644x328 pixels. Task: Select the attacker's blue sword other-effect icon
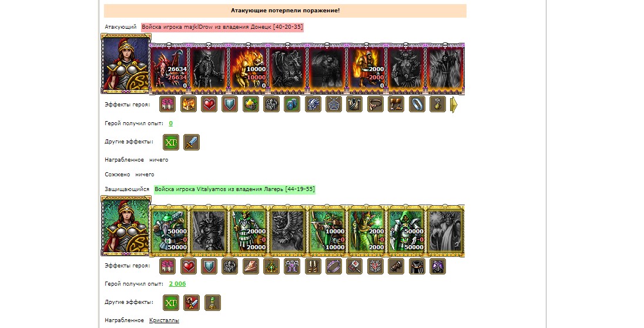click(x=192, y=142)
